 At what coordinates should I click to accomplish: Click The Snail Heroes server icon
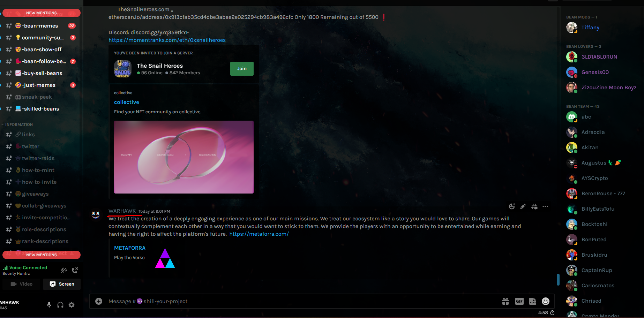tap(123, 69)
